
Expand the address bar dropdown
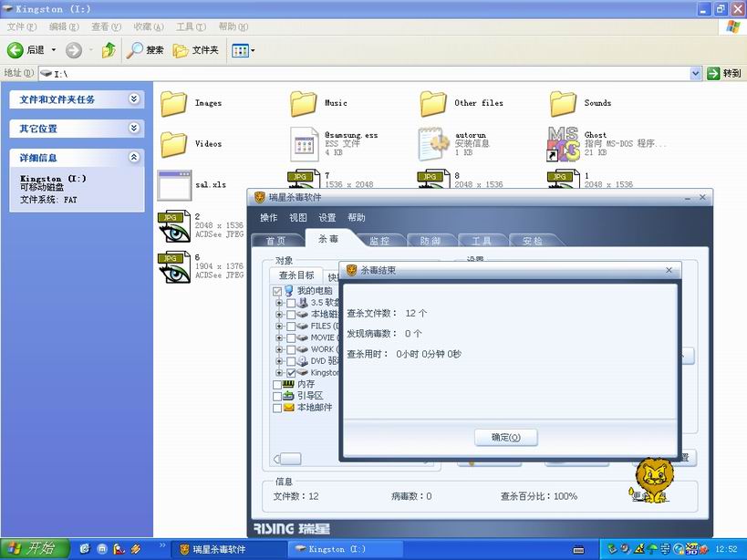coord(695,73)
